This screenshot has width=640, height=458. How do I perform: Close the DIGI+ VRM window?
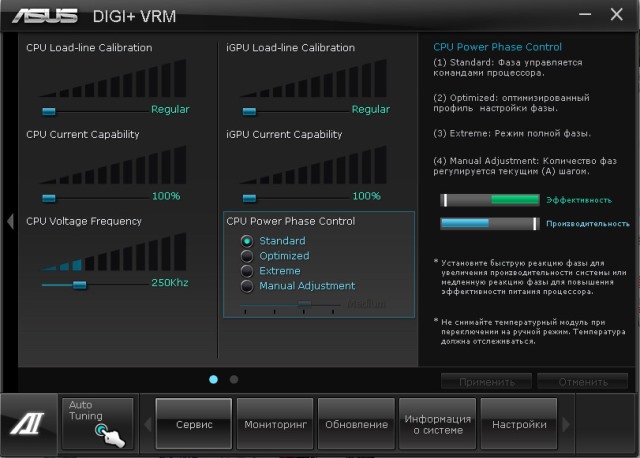tap(616, 15)
